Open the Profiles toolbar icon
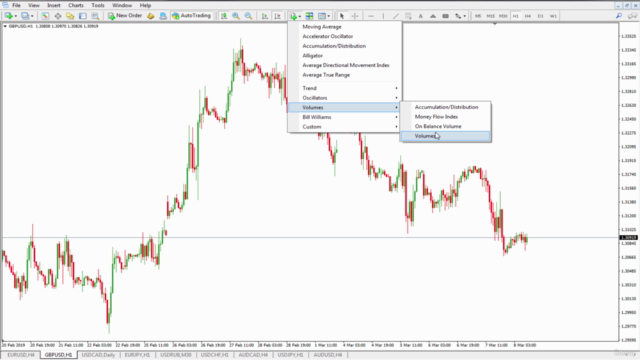640x360 pixels. [x=25, y=16]
